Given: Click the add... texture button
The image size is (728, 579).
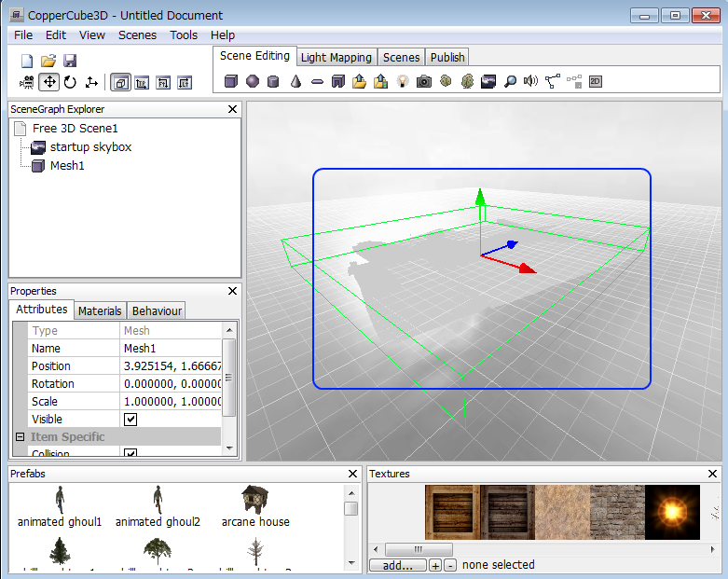Looking at the screenshot, I should (x=398, y=565).
